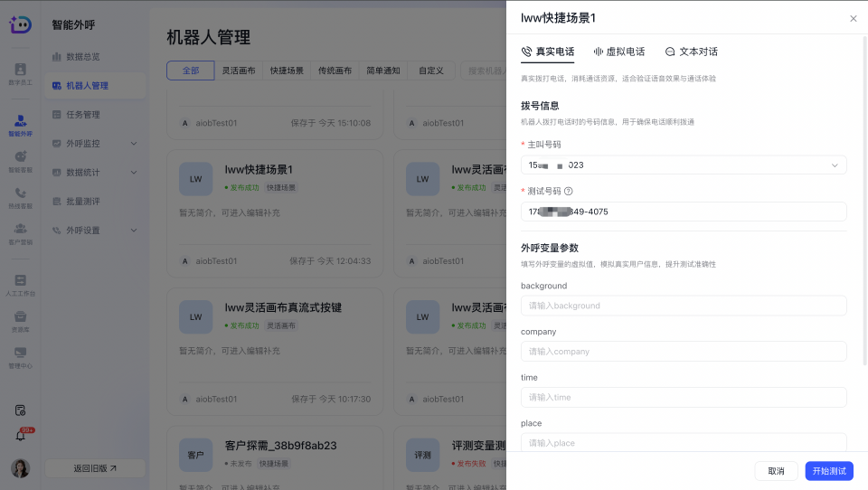Click the help icon beside 测试号码

click(568, 191)
